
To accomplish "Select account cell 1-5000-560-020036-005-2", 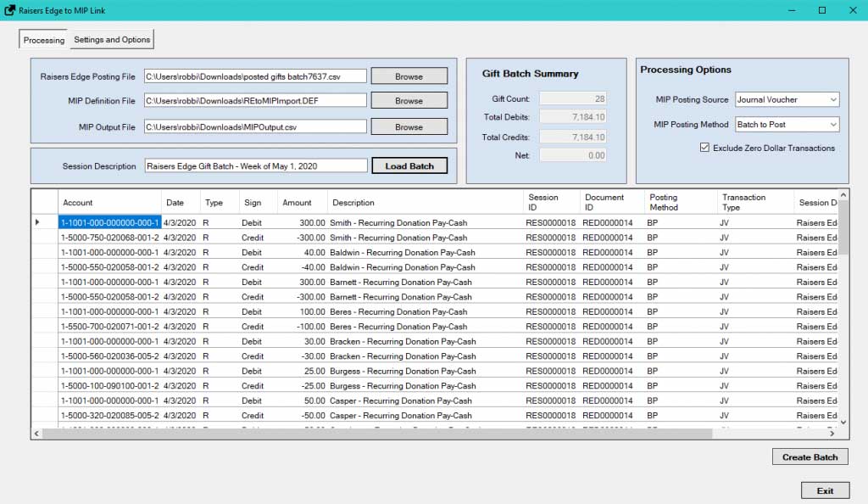I will pos(109,356).
